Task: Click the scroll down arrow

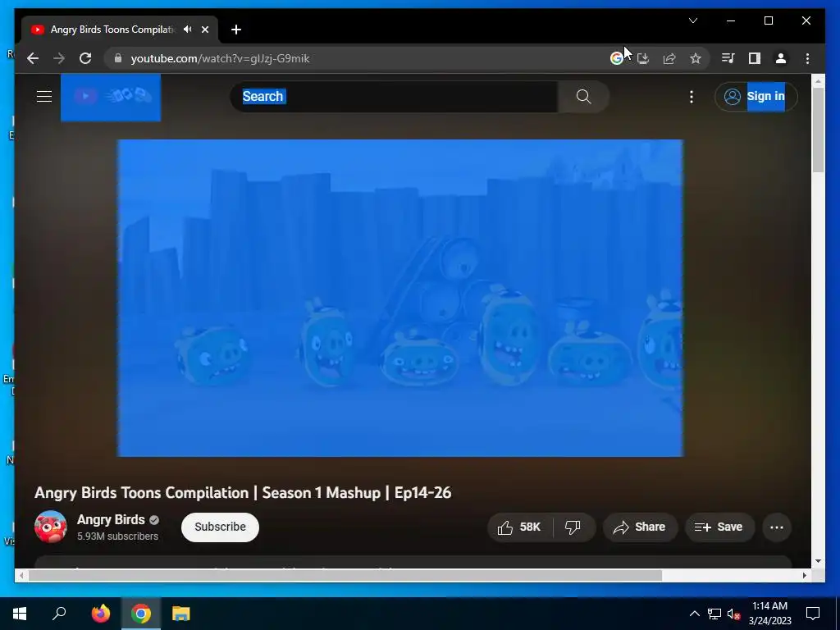Action: tap(818, 561)
